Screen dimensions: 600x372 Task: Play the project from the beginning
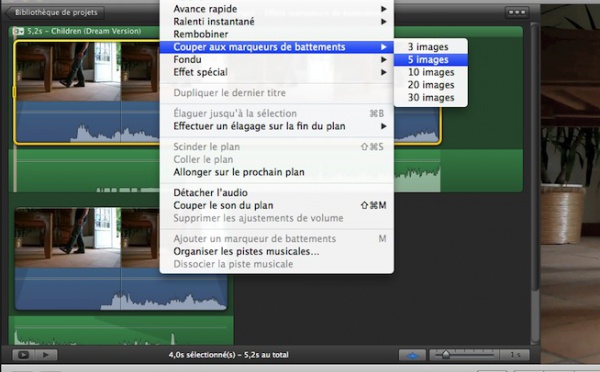(46, 355)
